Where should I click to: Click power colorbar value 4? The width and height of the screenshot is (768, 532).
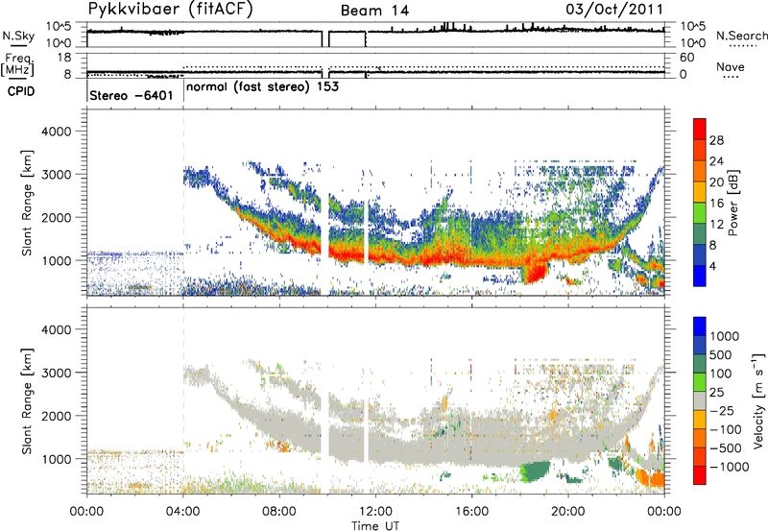tap(712, 266)
